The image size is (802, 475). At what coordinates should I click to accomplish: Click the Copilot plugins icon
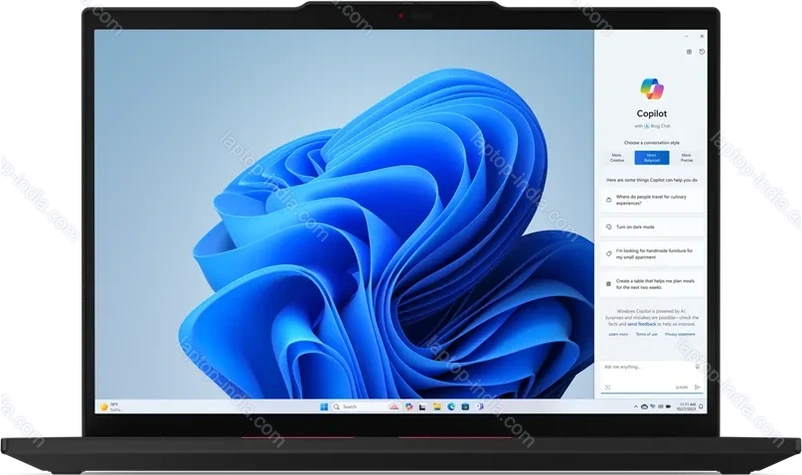click(x=689, y=52)
